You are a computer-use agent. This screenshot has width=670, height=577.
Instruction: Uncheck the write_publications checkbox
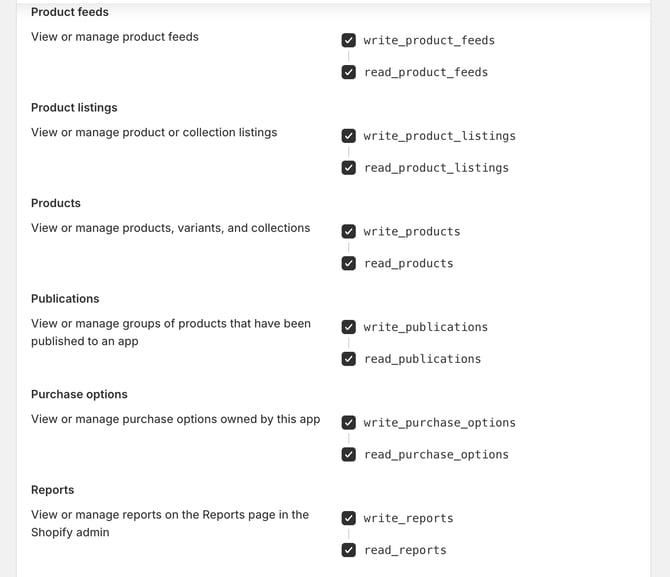pyautogui.click(x=348, y=327)
